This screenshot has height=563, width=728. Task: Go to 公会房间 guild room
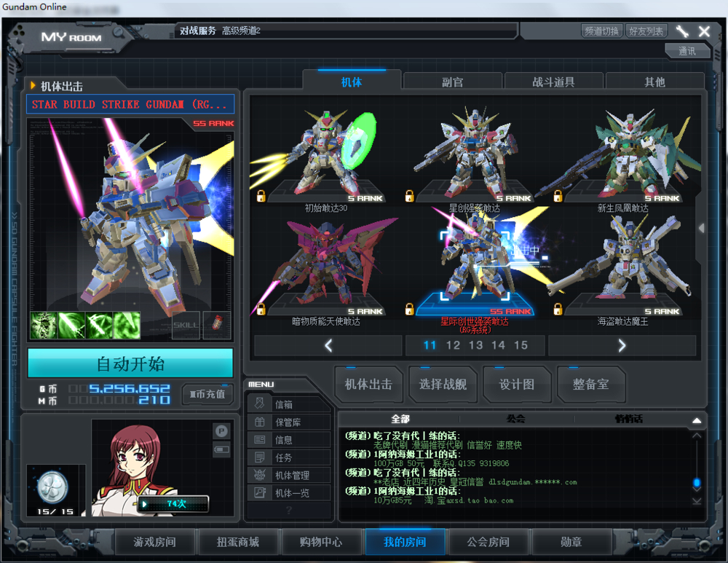(488, 542)
